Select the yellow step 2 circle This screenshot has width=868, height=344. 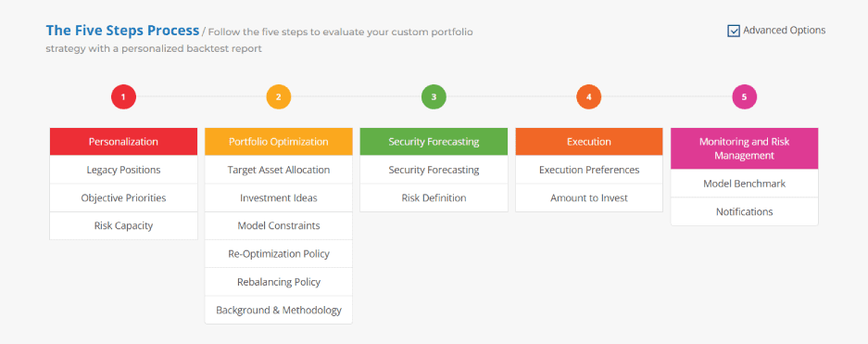coord(279,97)
